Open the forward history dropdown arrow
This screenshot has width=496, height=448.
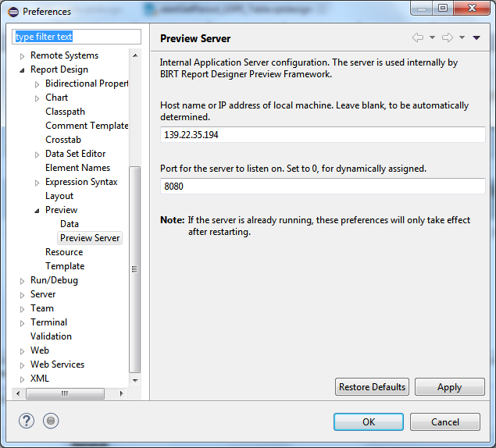tap(462, 37)
